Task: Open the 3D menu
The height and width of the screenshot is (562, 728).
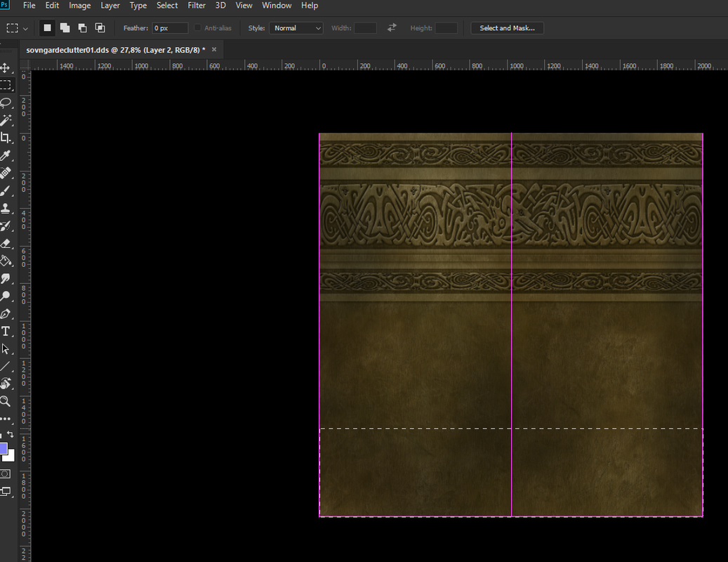Action: coord(220,6)
